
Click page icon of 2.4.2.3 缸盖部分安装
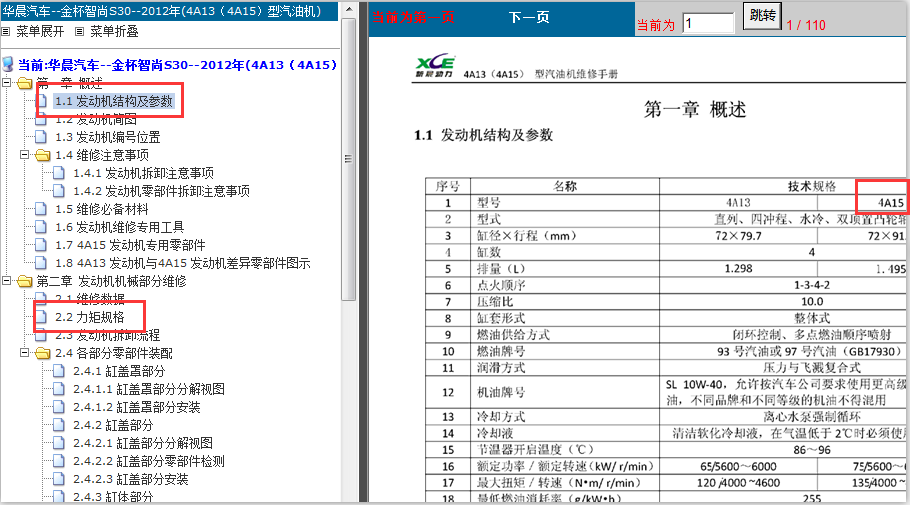click(x=59, y=479)
